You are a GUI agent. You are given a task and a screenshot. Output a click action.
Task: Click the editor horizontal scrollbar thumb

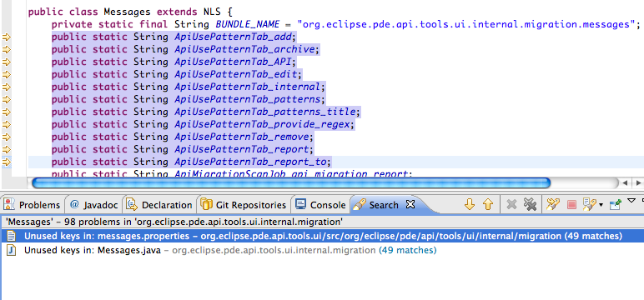(291, 182)
